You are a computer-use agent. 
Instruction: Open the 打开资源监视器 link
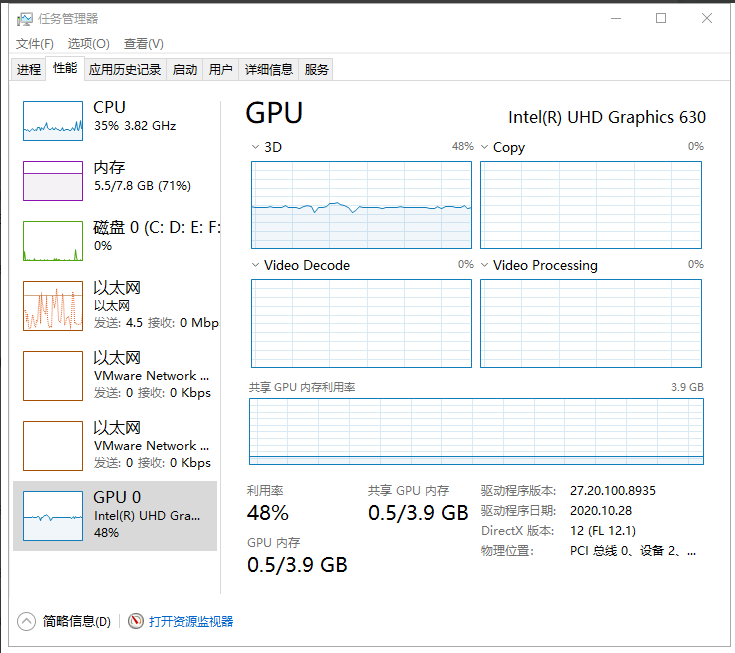point(191,621)
